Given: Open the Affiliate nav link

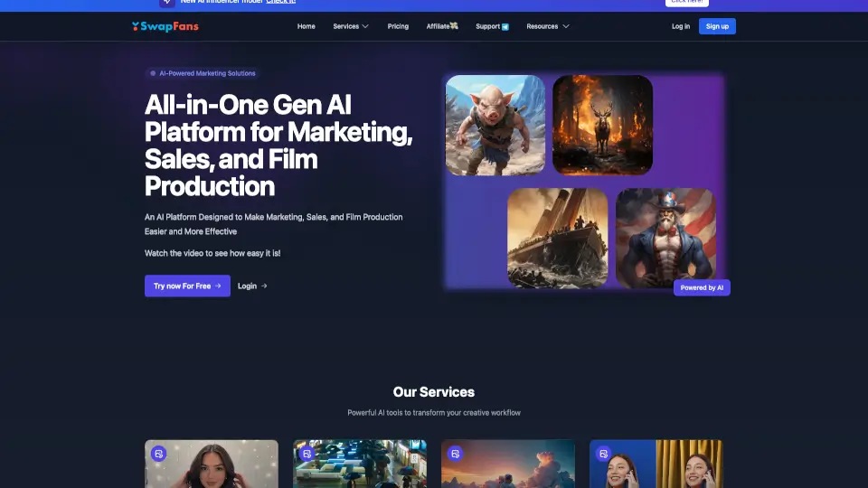Looking at the screenshot, I should coord(442,26).
